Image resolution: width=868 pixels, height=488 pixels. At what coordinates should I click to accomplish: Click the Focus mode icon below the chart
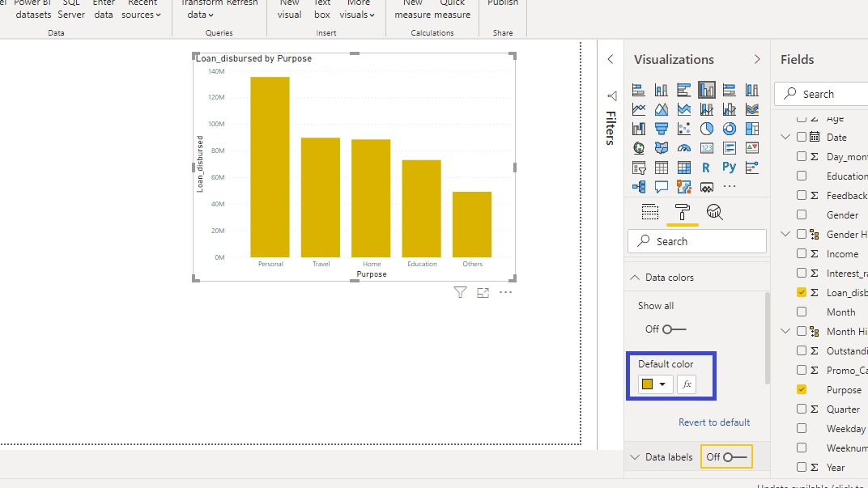(483, 293)
